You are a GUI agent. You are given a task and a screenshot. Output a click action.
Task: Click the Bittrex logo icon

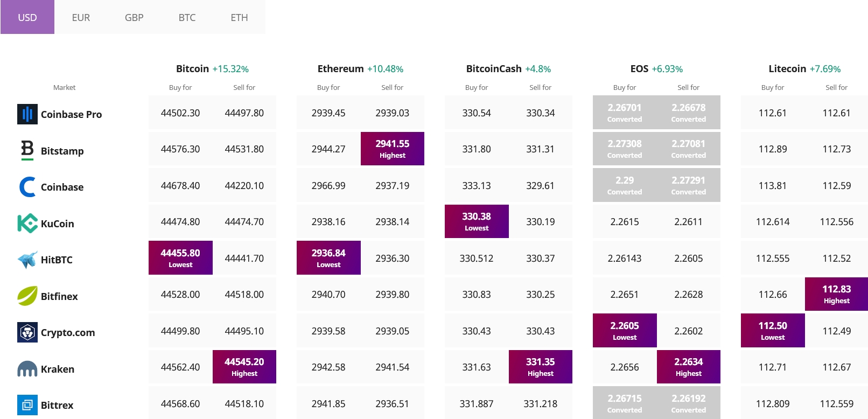27,405
